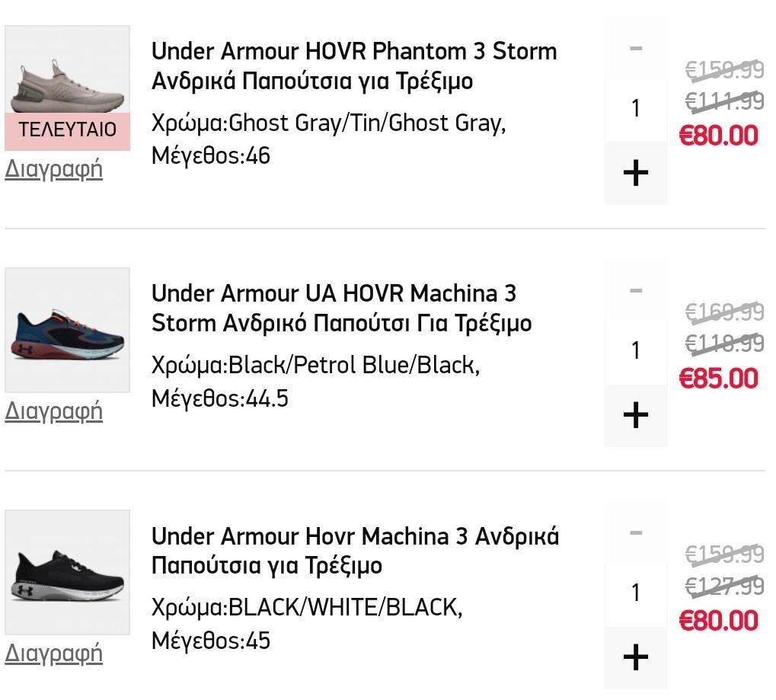Open the gray Phantom 3 shoe thumbnail
The image size is (776, 700).
click(67, 69)
